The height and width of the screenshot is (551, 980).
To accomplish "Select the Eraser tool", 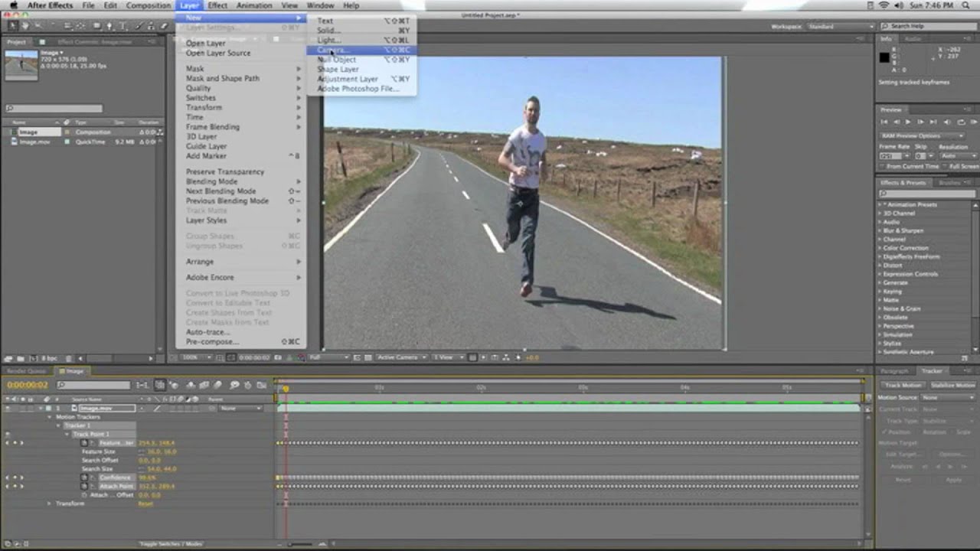I will [x=164, y=25].
